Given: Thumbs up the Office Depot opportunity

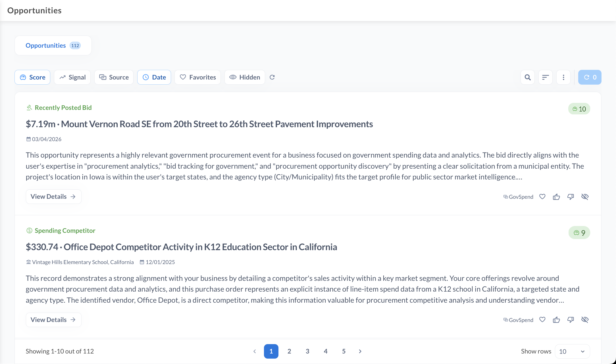Looking at the screenshot, I should point(556,320).
